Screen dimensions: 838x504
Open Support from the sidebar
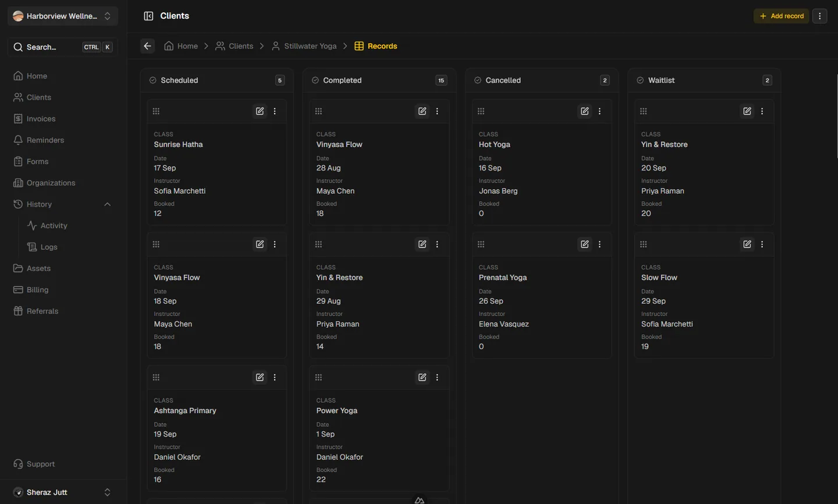[x=63, y=464]
